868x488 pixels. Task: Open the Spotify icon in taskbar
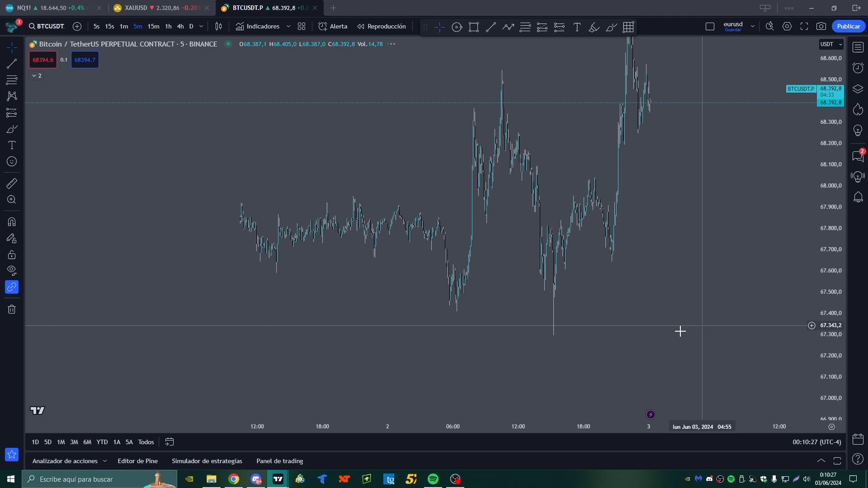tap(433, 479)
